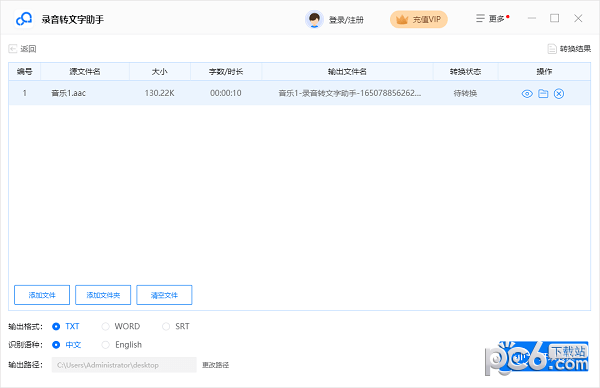
Task: Select 中文 recognition language
Action: 67,345
